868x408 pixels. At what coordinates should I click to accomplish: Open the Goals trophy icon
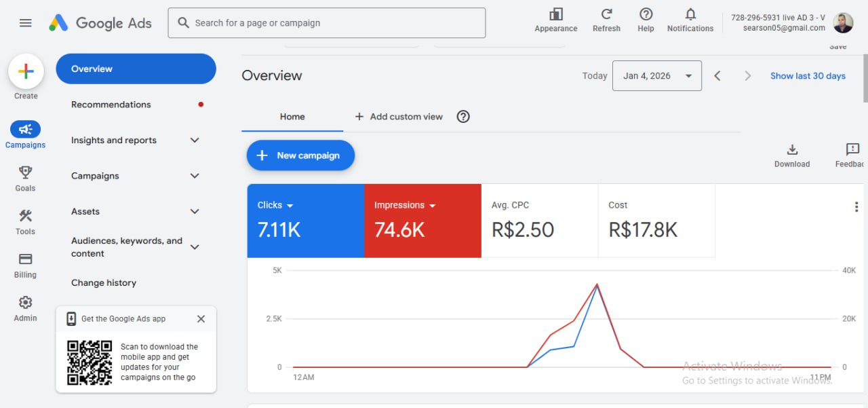pos(26,172)
